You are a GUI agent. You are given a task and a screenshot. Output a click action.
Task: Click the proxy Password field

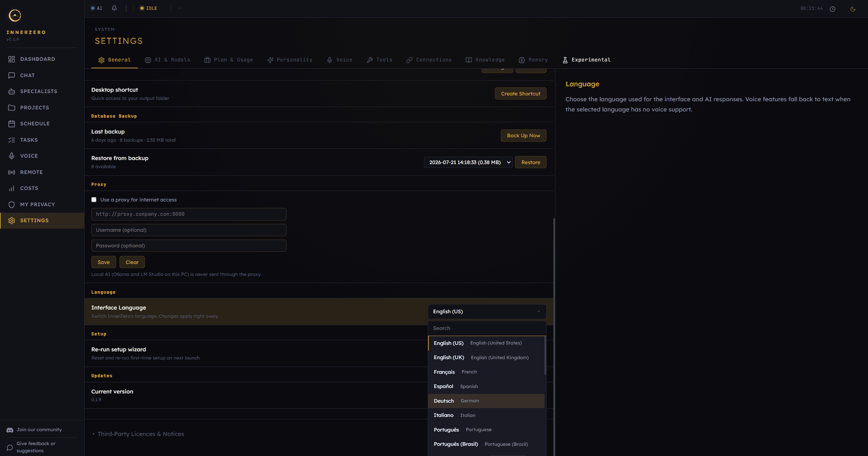[x=189, y=246]
